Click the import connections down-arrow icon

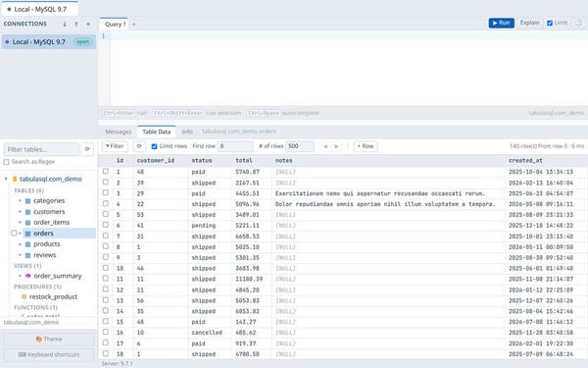65,24
